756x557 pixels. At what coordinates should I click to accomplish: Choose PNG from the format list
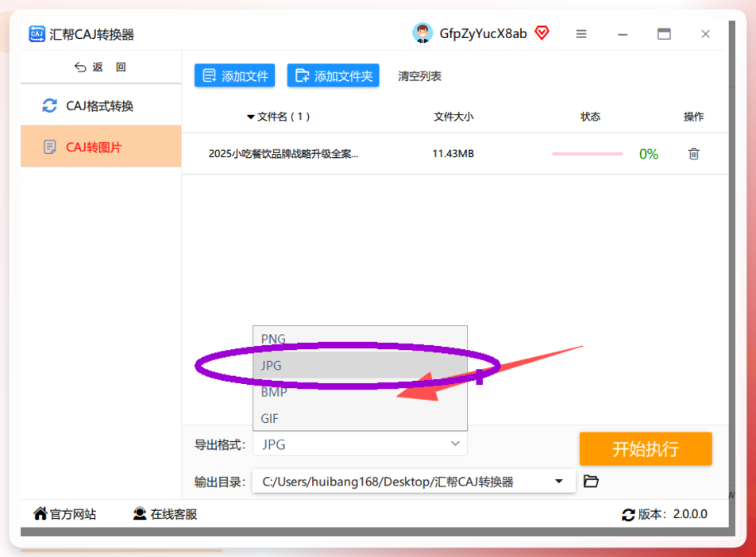(x=360, y=339)
